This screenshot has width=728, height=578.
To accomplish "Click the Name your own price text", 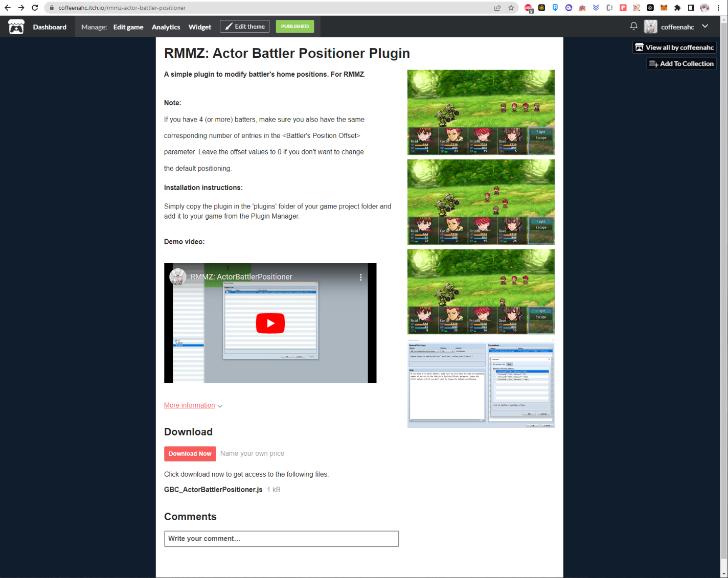I will 252,453.
